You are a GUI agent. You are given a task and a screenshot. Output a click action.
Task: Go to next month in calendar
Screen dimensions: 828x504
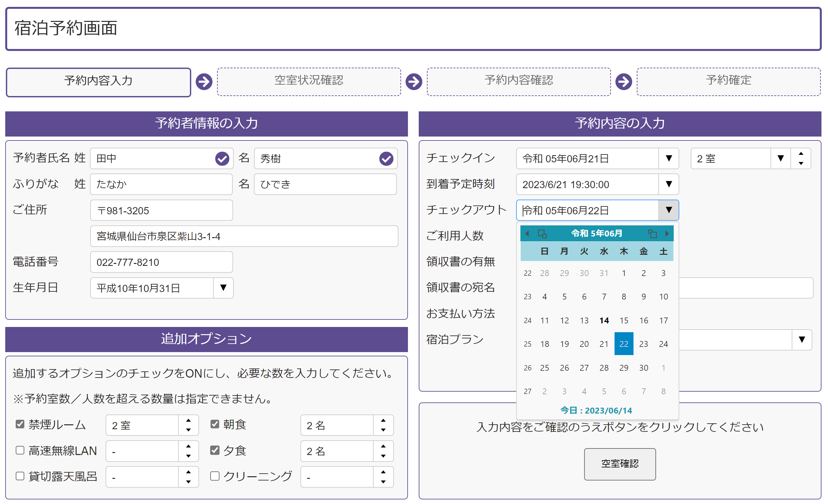tap(667, 233)
